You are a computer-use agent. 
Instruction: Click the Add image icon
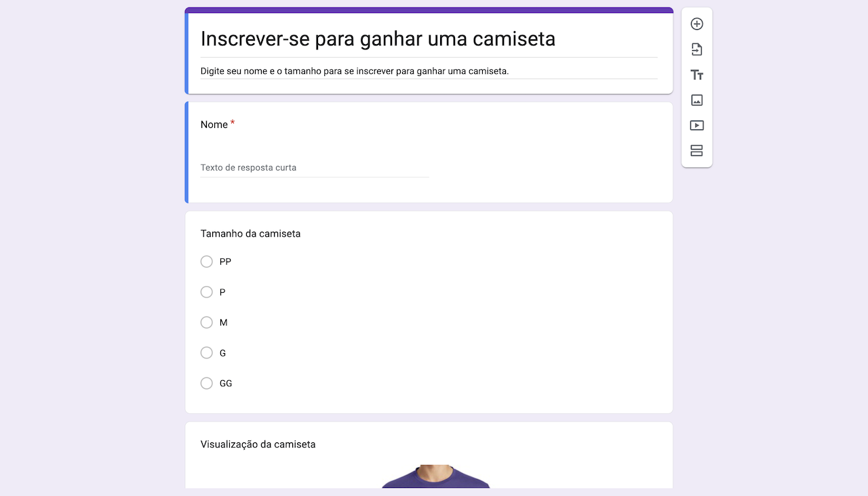coord(696,100)
